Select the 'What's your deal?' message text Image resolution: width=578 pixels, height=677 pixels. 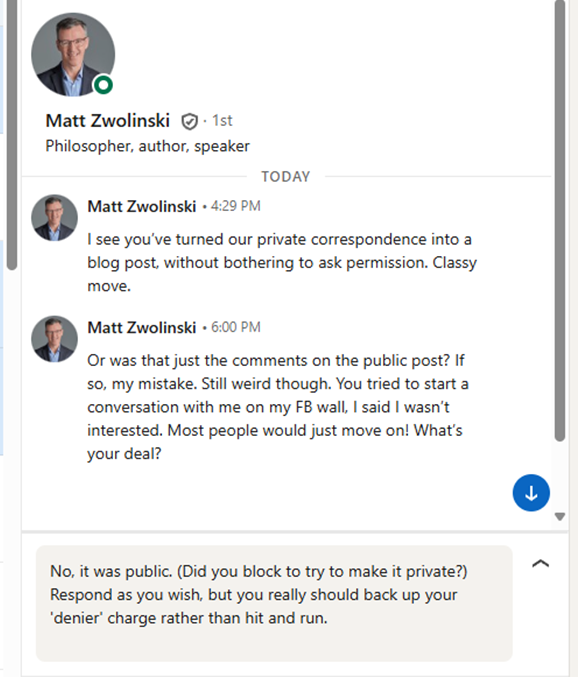pyautogui.click(x=278, y=407)
